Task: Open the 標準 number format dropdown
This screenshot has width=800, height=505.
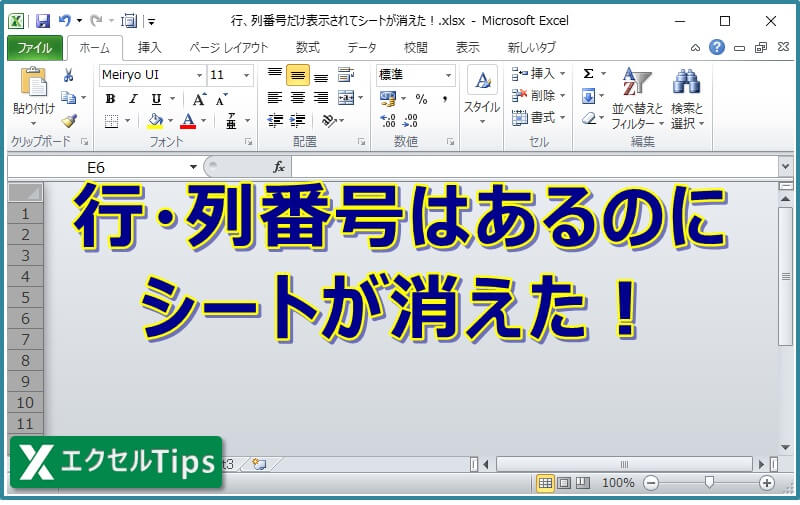Action: [x=448, y=75]
